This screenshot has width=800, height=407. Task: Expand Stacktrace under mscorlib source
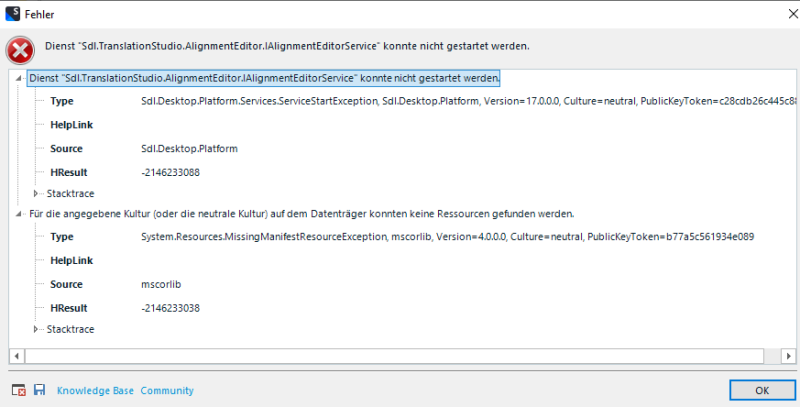click(36, 329)
